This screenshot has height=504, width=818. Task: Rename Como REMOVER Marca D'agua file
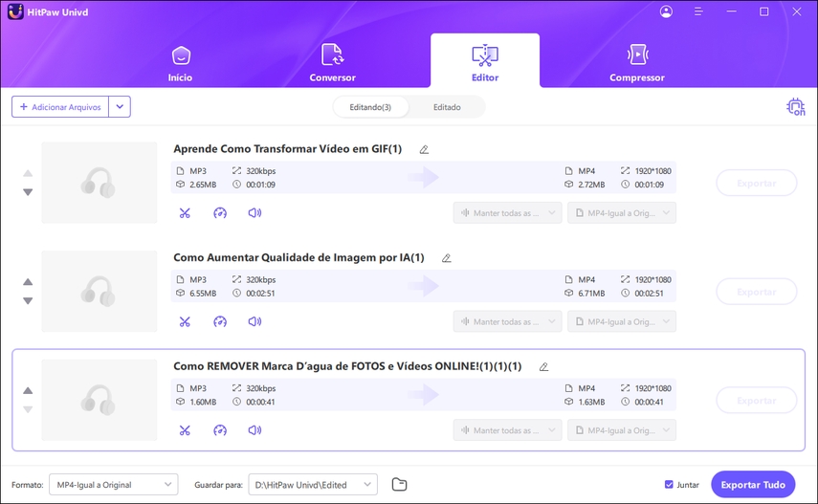click(543, 367)
